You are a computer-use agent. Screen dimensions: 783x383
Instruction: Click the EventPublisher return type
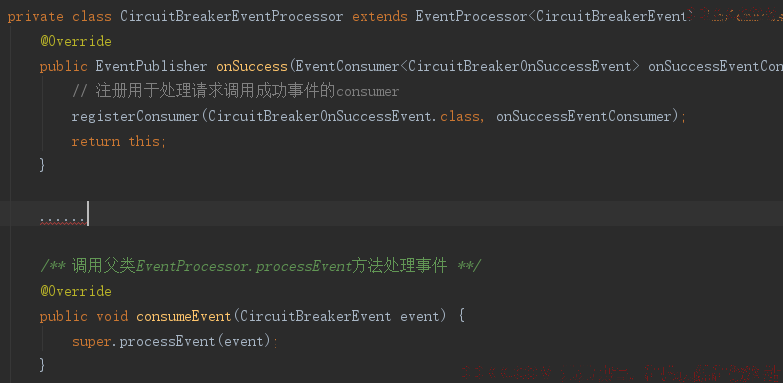coord(151,66)
